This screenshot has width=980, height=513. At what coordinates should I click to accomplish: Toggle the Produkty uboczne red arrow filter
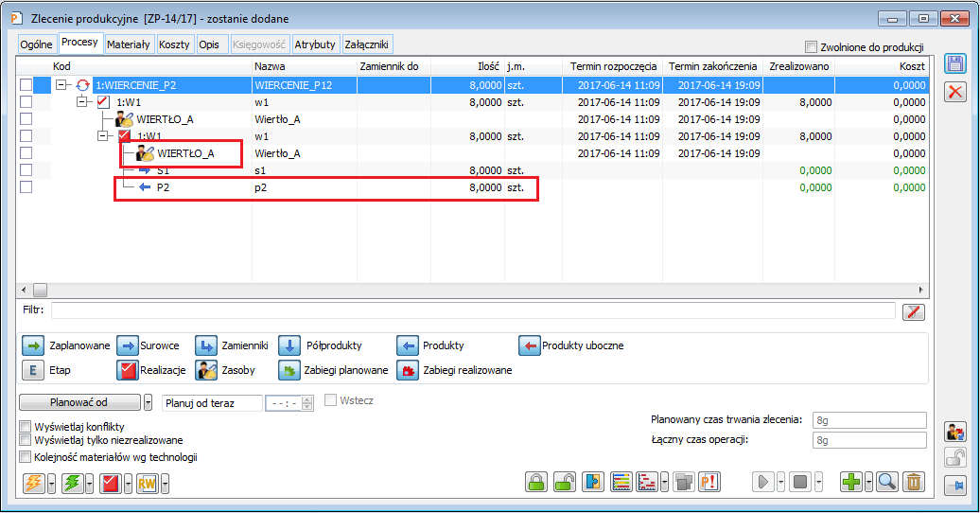529,345
